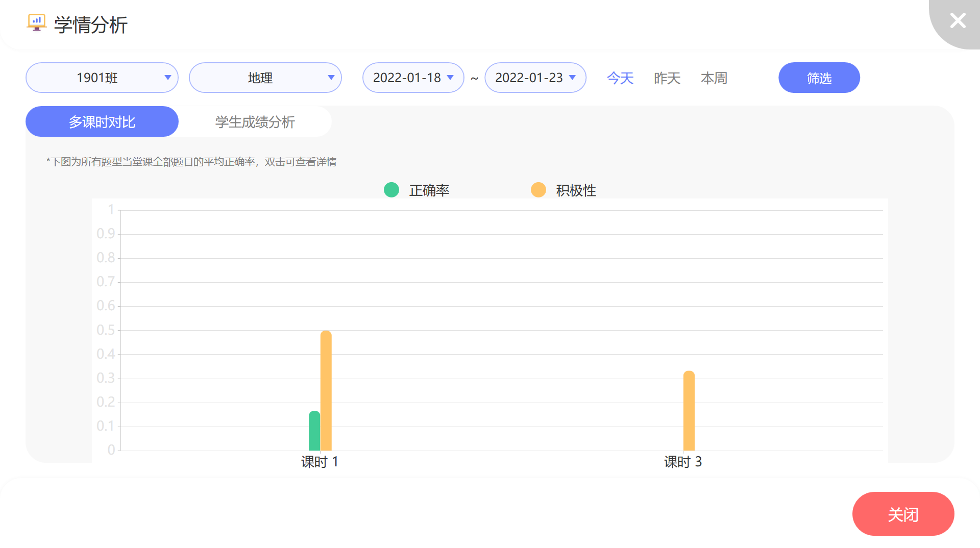This screenshot has width=980, height=548.
Task: Switch to the 多课时对比 tab
Action: pos(102,122)
